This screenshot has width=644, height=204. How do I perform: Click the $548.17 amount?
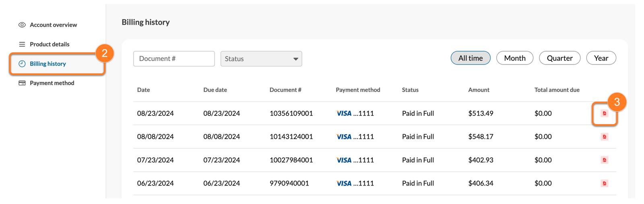481,137
